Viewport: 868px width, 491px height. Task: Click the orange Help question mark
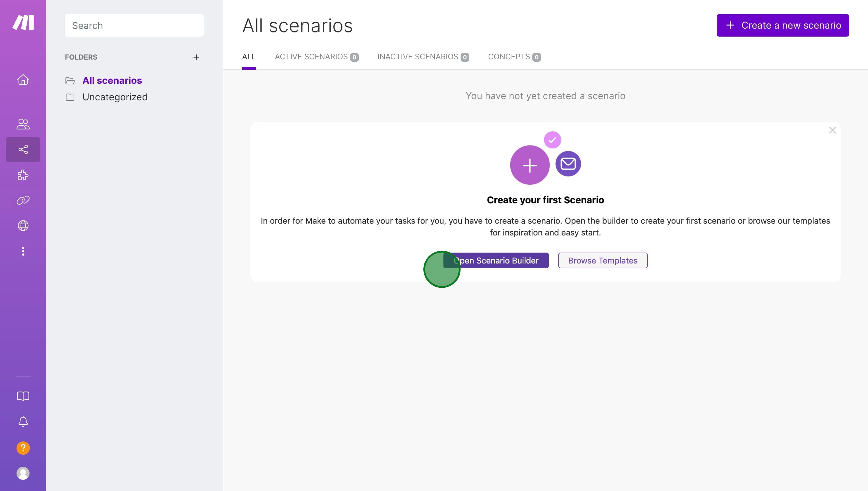[23, 448]
